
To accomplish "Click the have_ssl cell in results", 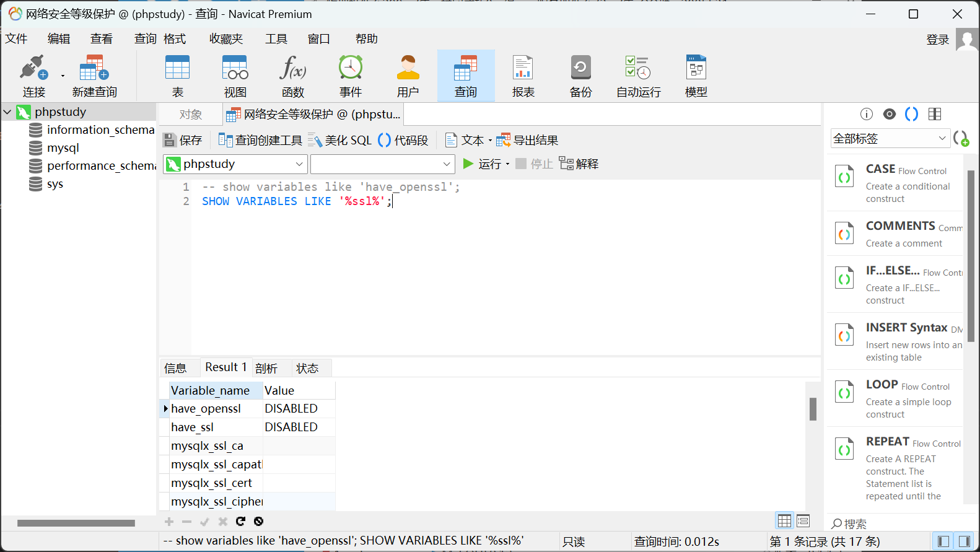I will pos(216,427).
